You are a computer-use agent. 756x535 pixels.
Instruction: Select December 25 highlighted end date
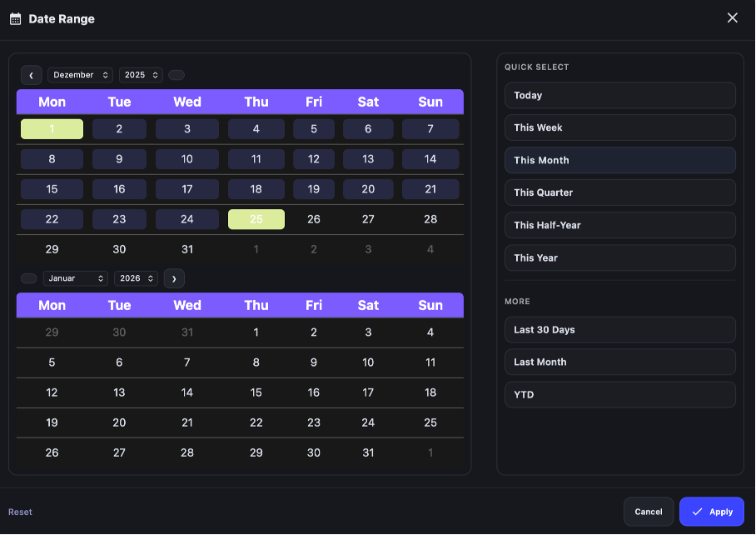pos(256,219)
